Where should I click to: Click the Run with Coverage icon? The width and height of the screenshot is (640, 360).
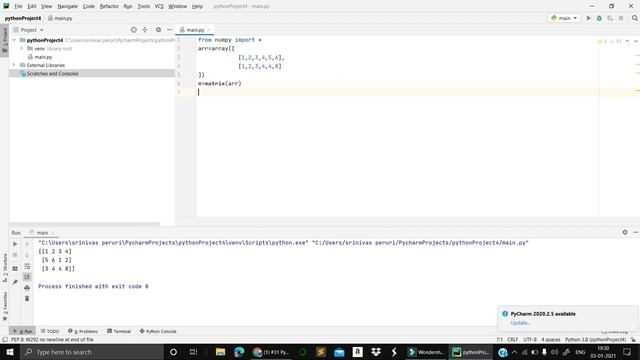coord(610,18)
